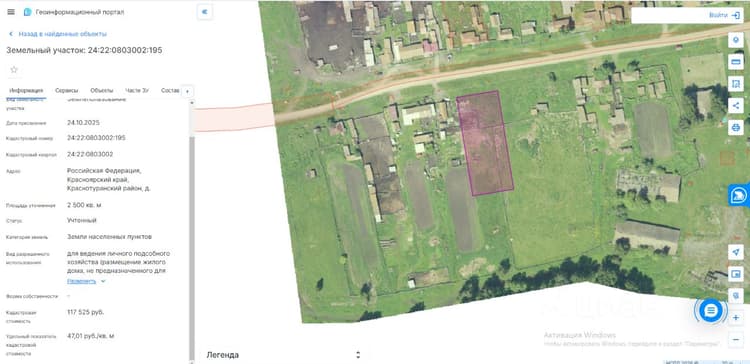Viewport: 750px width, 364px height.
Task: Expand the Легенда panel
Action: (283, 355)
